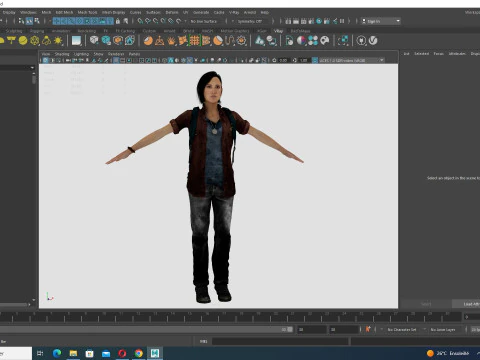Toggle the highlighted select-by-object mode button

point(29,21)
